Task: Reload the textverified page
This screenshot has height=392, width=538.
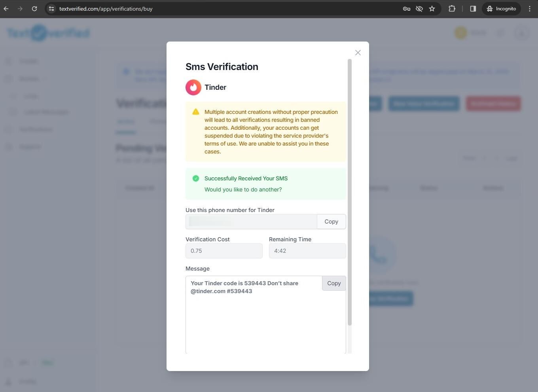Action: [x=34, y=9]
